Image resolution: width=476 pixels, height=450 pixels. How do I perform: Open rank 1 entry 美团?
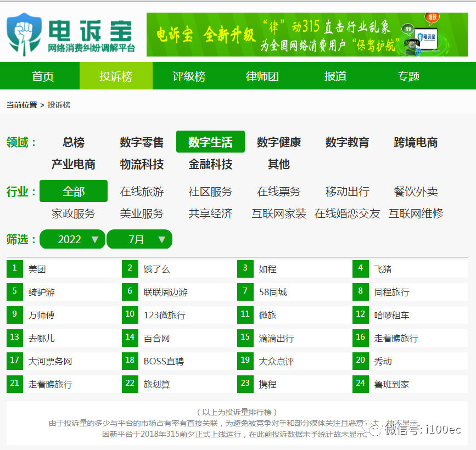[x=37, y=269]
